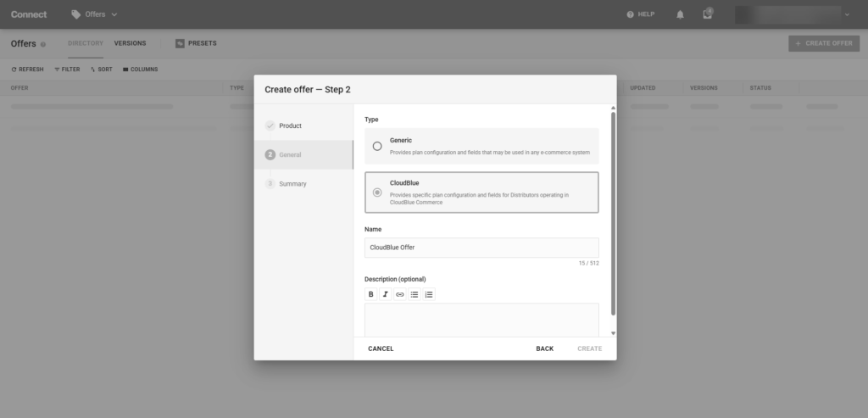Click the Status column header
This screenshot has height=418, width=868.
tap(760, 88)
